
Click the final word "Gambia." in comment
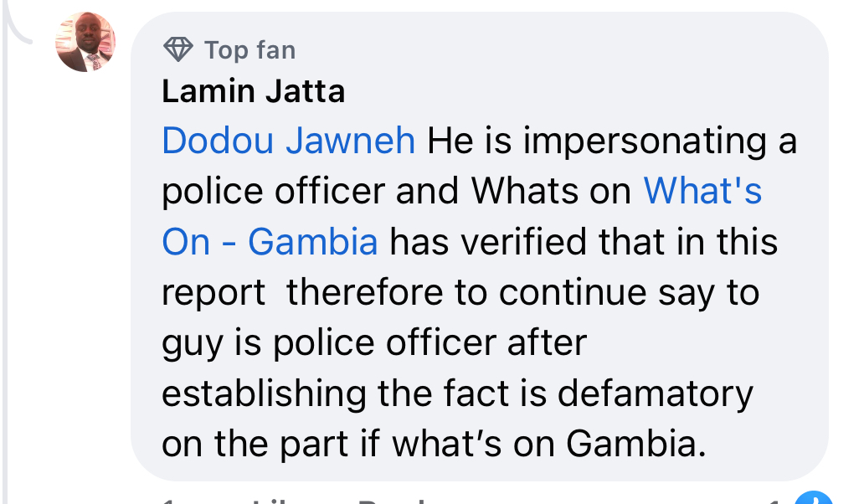coord(636,444)
